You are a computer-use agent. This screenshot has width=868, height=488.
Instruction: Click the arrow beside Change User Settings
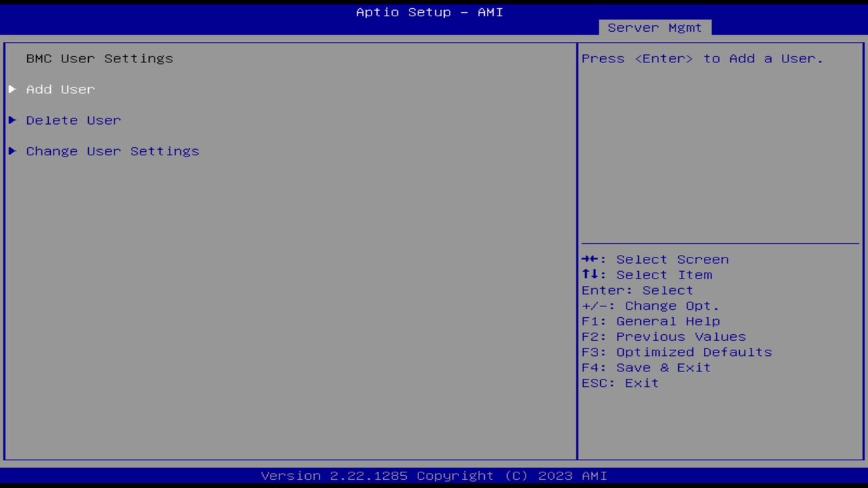[x=12, y=151]
